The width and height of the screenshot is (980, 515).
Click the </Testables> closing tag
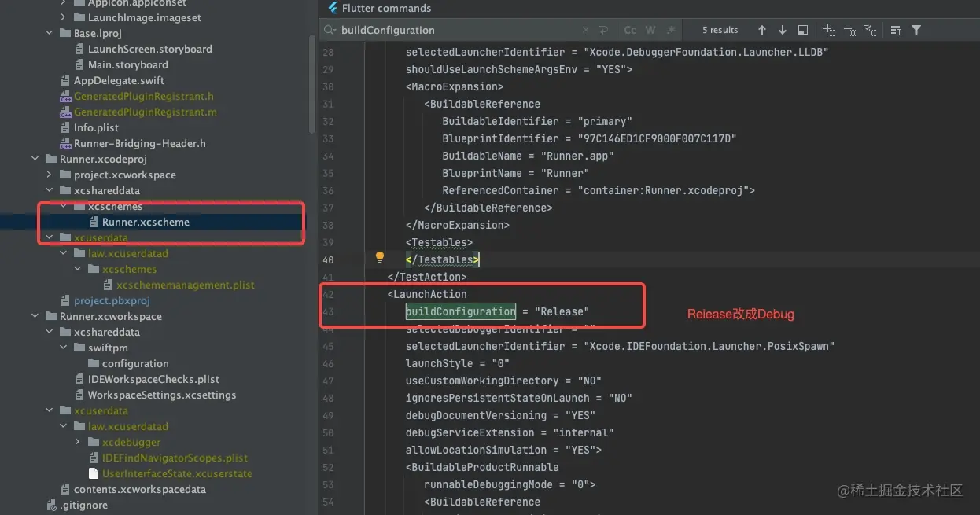442,259
